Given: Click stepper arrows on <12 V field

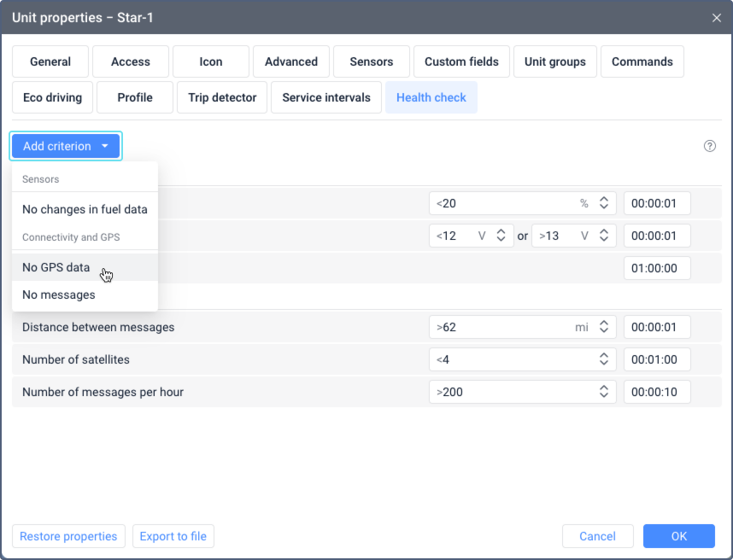Looking at the screenshot, I should (501, 236).
